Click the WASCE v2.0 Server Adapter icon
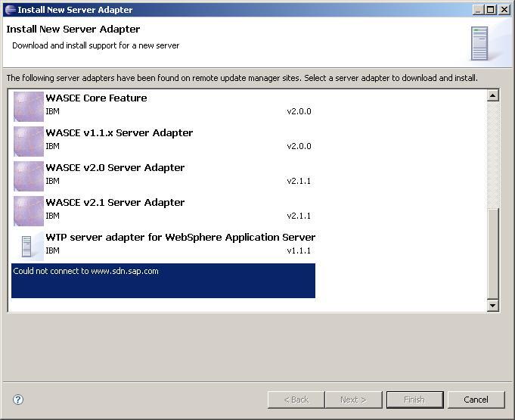This screenshot has height=420, width=515. 29,176
